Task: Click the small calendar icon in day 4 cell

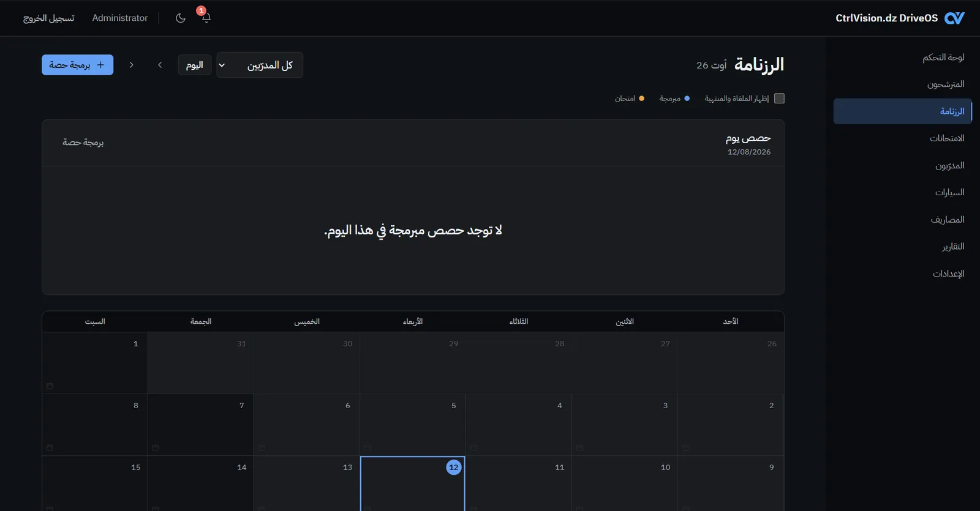Action: click(x=473, y=448)
